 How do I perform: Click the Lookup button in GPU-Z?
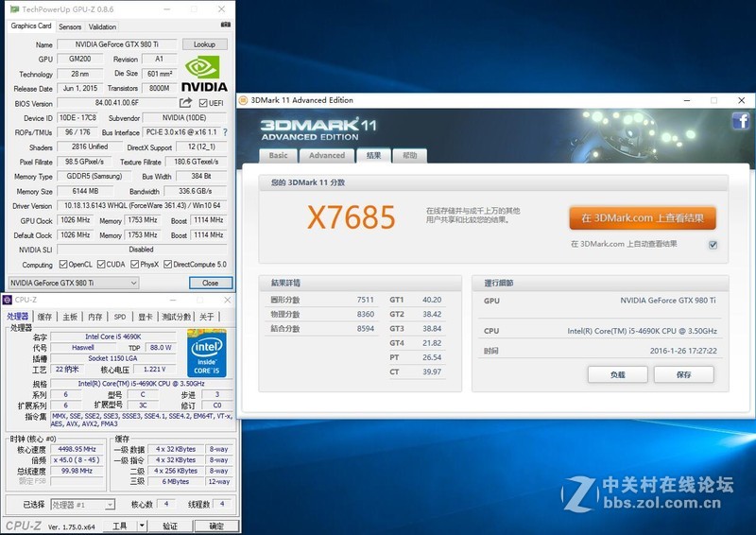(x=204, y=44)
